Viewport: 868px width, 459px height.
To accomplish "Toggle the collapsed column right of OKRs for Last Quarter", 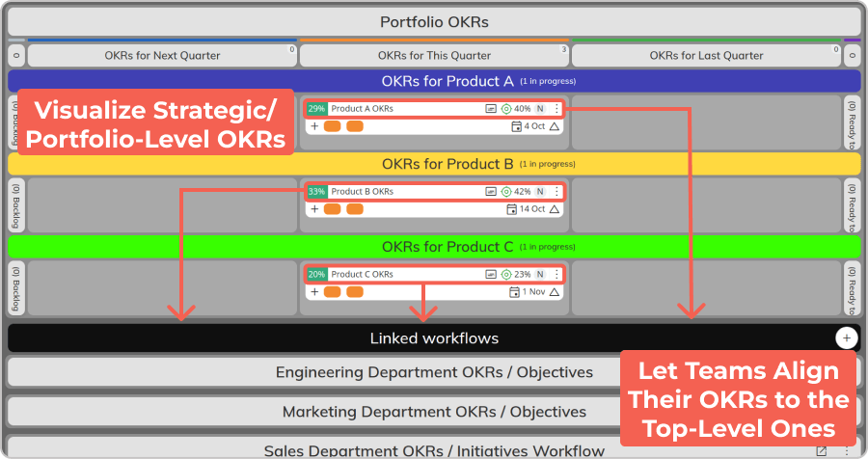I will [x=852, y=55].
